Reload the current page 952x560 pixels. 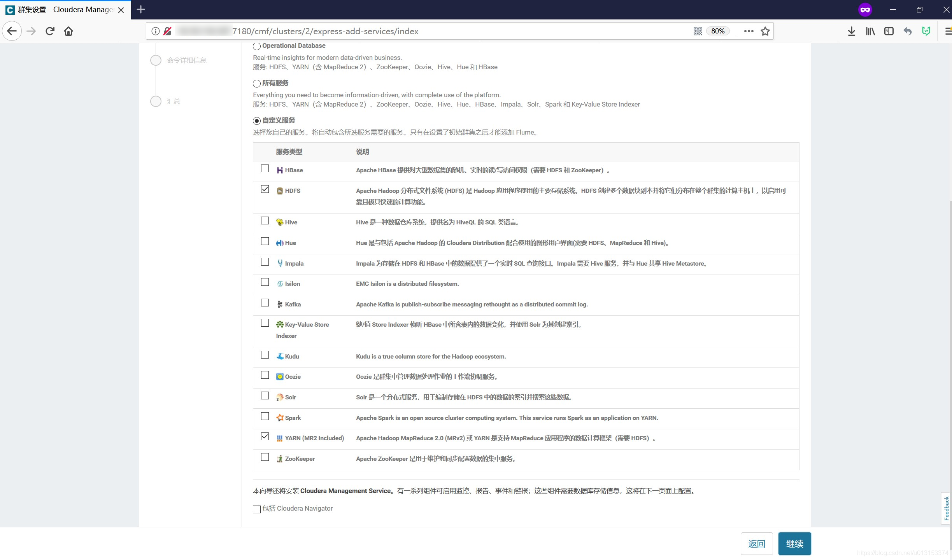click(x=50, y=31)
